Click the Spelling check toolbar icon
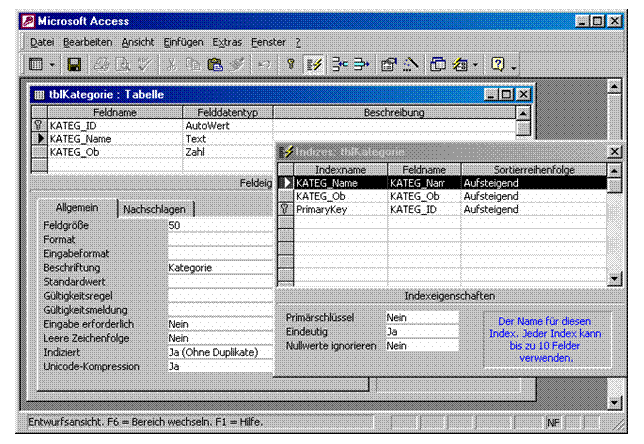The height and width of the screenshot is (444, 644). tap(145, 64)
